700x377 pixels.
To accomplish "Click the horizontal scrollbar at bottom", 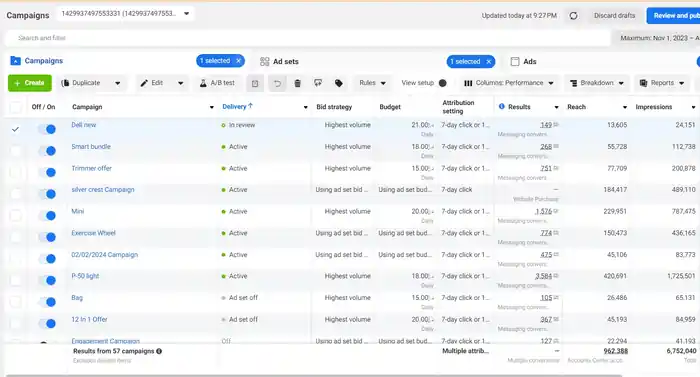I will click(x=314, y=376).
